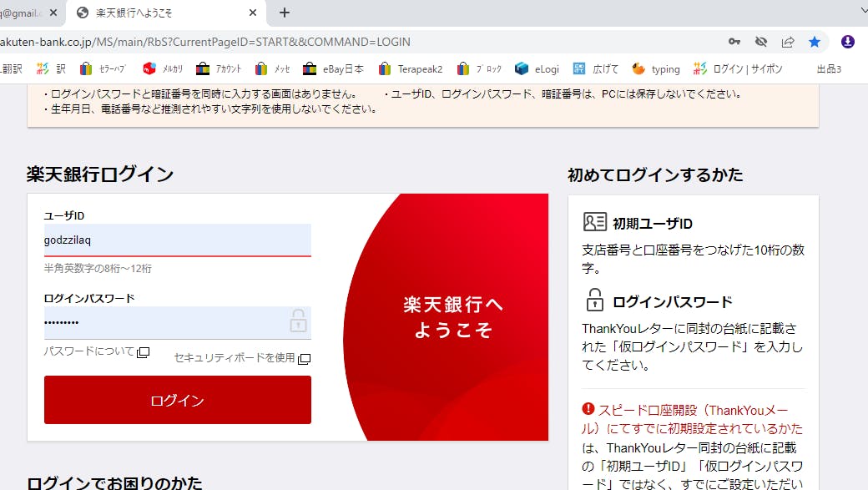Click the blue bookmark star icon

point(815,42)
